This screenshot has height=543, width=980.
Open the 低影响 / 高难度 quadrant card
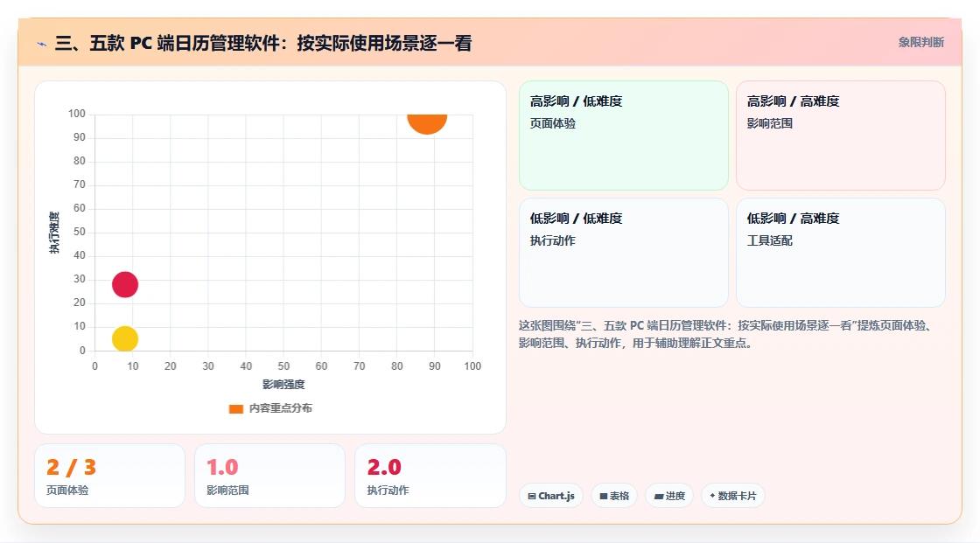[841, 253]
